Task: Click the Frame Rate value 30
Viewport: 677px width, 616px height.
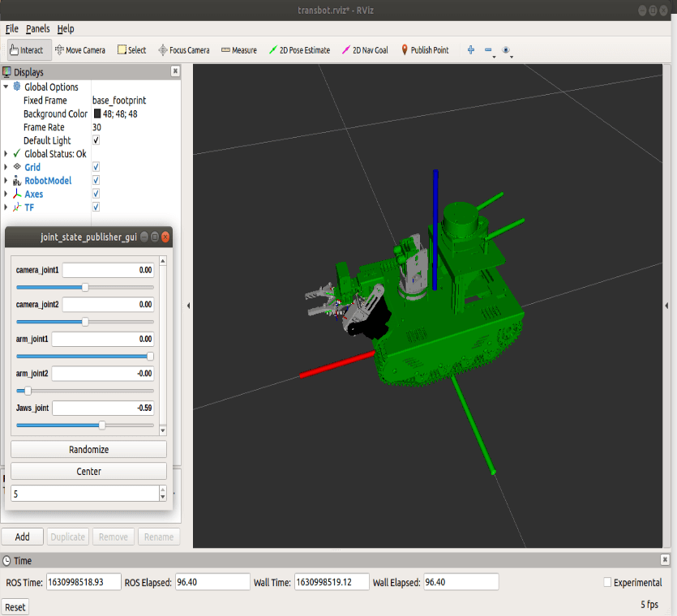Action: click(96, 127)
